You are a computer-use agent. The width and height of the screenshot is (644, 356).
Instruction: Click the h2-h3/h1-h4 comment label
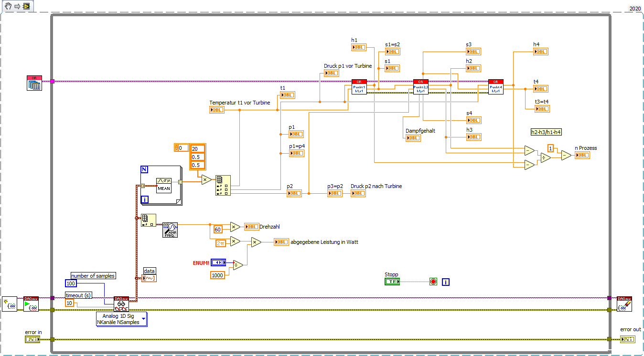point(546,132)
